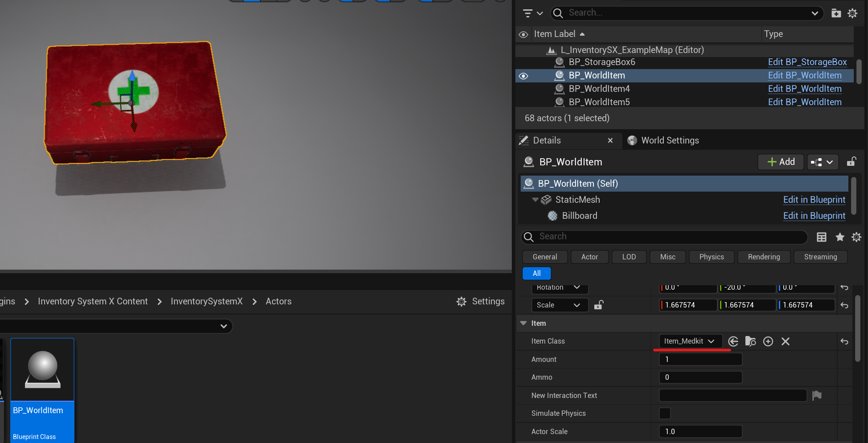
Task: Click the Actor Scale value field
Action: click(700, 431)
